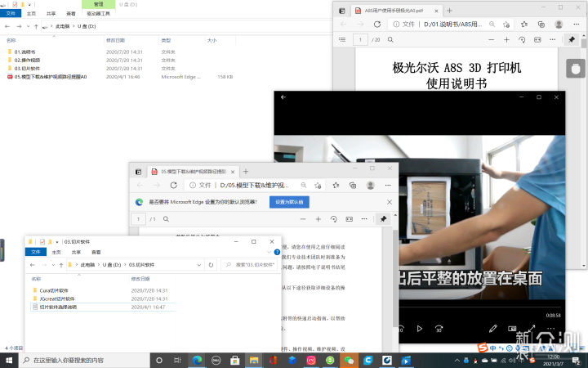This screenshot has width=588, height=368.
Task: Refresh the 03.切片软件 folder view
Action: (211, 265)
